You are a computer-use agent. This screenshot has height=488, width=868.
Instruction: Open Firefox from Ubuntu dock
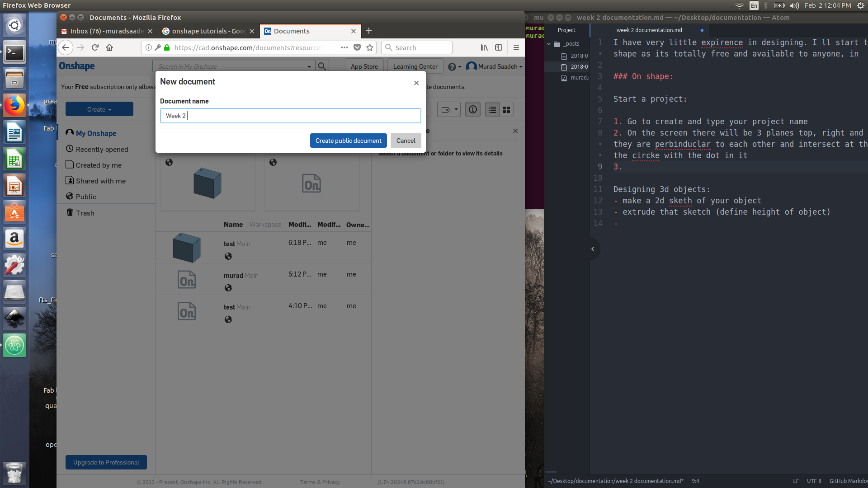(x=14, y=106)
